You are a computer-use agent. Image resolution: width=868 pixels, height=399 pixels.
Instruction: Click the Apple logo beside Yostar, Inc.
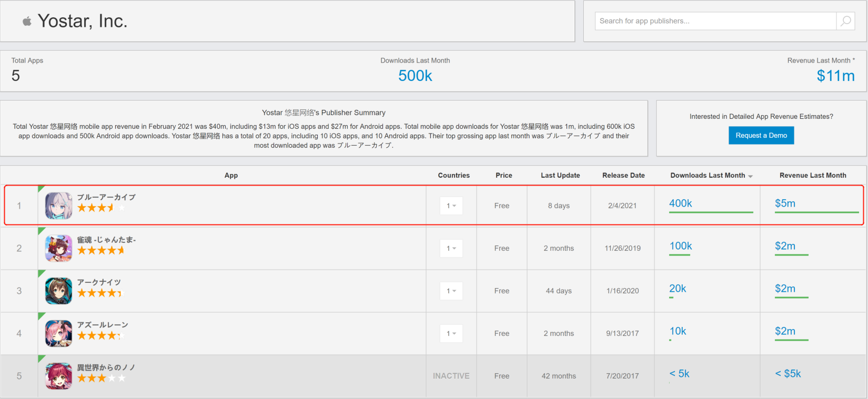coord(27,21)
